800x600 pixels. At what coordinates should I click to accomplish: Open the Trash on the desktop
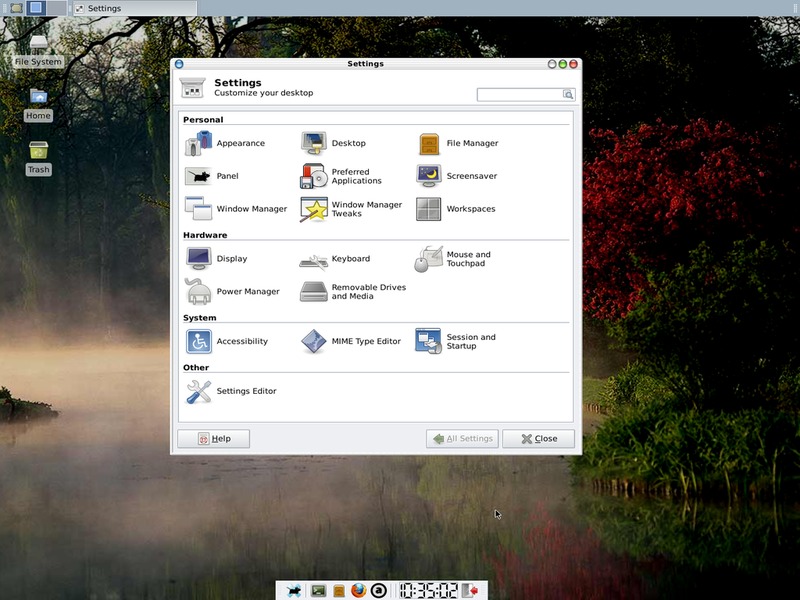click(38, 152)
